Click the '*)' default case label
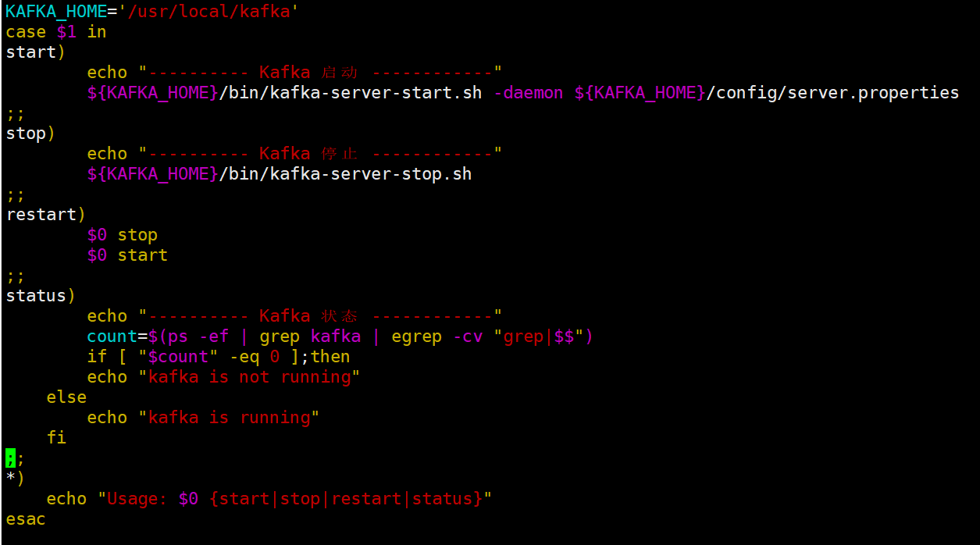The width and height of the screenshot is (980, 545). (x=16, y=479)
